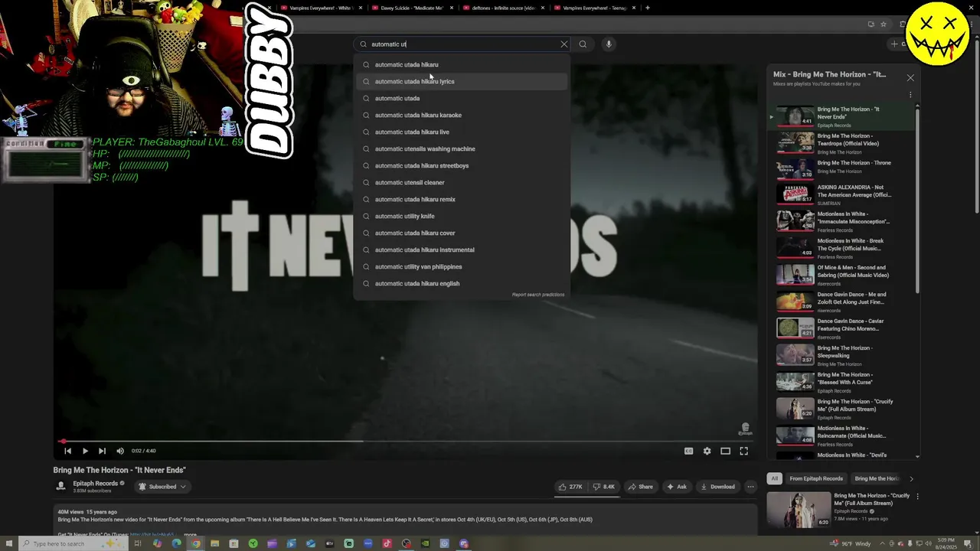Play Motionless In White Immaculate Misconception
The width and height of the screenshot is (980, 551).
pos(842,221)
